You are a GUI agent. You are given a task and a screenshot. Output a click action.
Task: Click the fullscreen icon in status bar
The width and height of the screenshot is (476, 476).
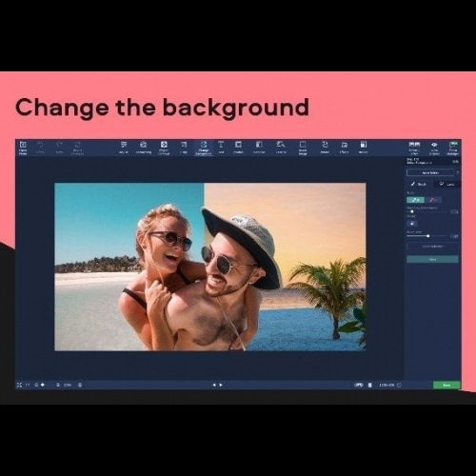pyautogui.click(x=19, y=385)
